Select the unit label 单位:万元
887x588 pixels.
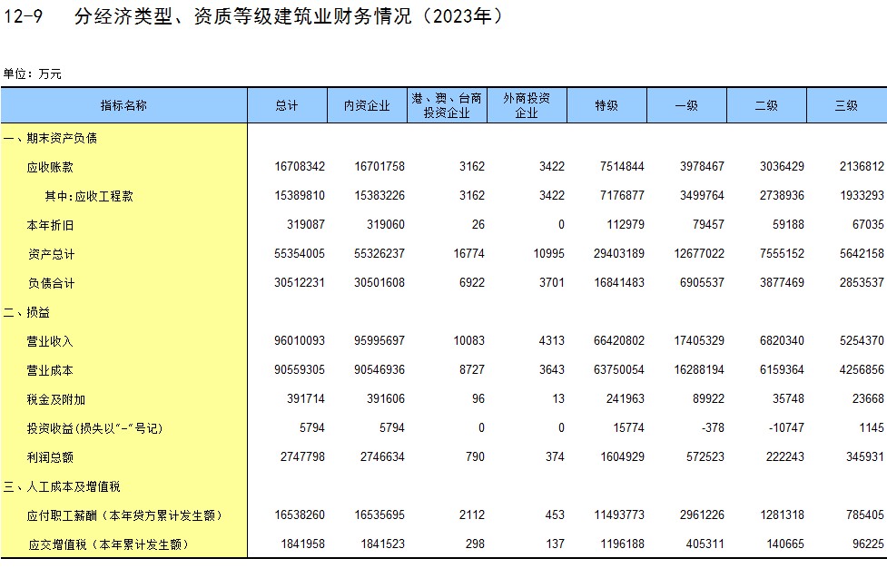33,73
